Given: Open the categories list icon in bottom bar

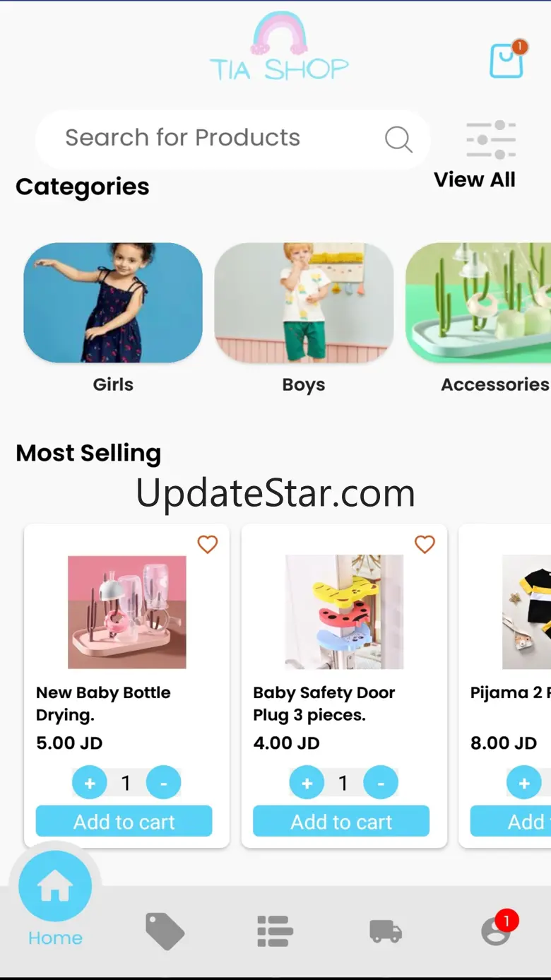Looking at the screenshot, I should (275, 931).
